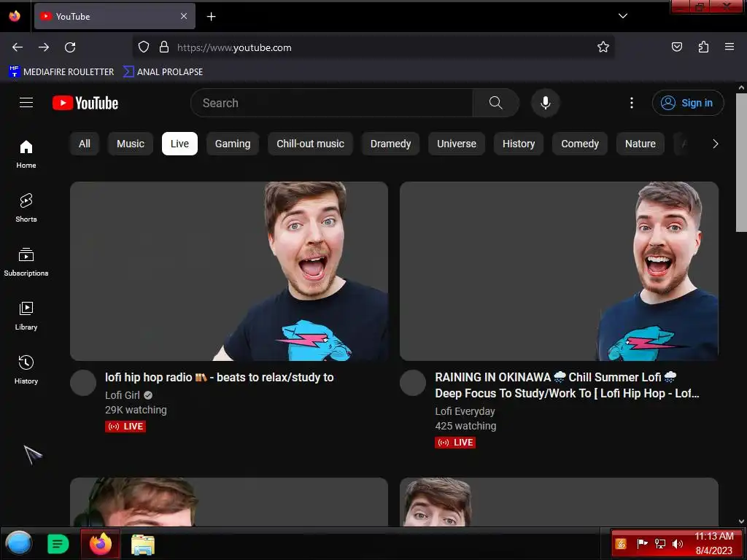Open lofi hip hop radio thumbnail
Image resolution: width=747 pixels, height=560 pixels.
(229, 271)
